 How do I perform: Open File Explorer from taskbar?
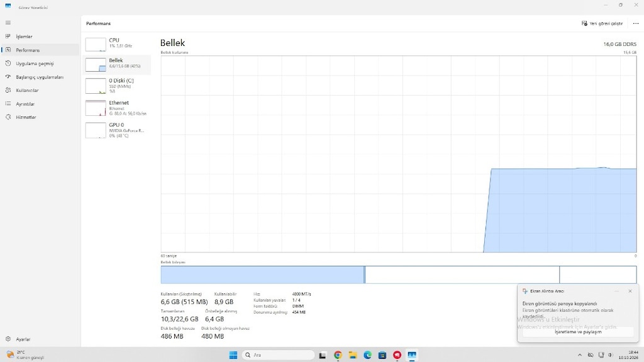pos(352,355)
